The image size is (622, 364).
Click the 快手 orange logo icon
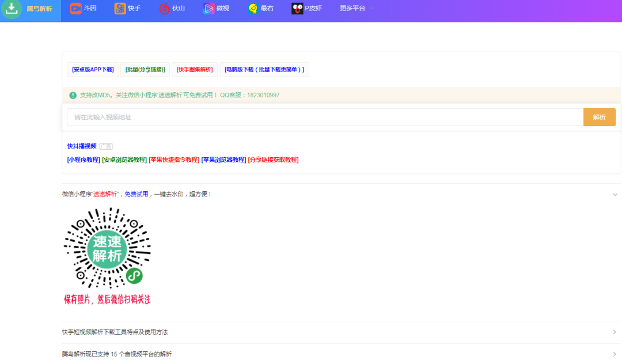click(x=120, y=8)
